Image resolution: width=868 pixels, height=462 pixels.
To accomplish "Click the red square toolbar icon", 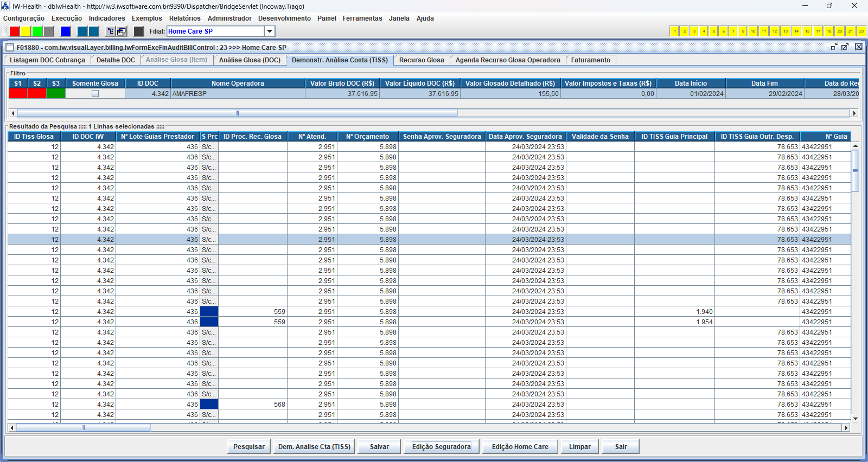I will (x=15, y=31).
